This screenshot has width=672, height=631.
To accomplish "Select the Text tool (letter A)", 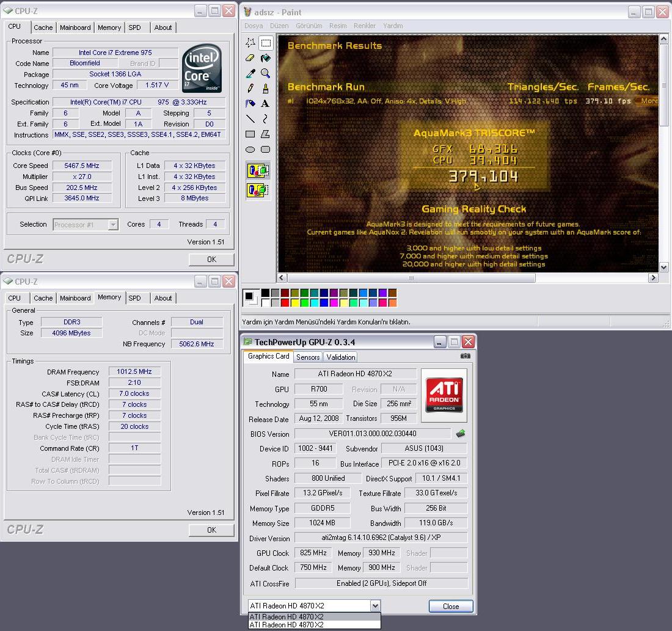I will (266, 103).
